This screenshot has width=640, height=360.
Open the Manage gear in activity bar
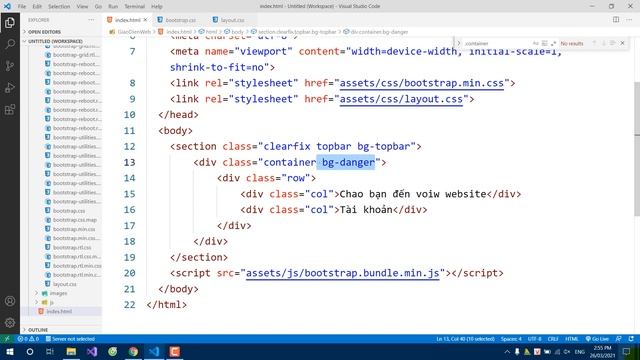[10, 322]
